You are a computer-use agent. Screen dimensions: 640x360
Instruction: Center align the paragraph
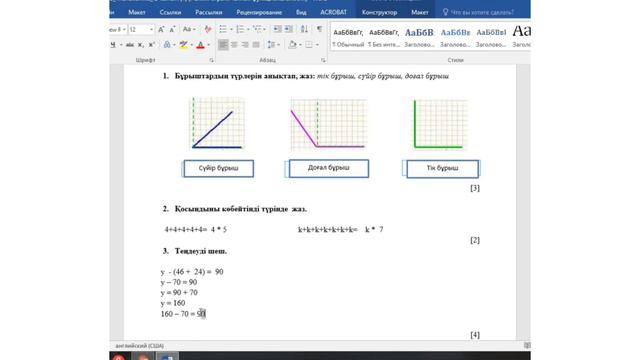234,44
